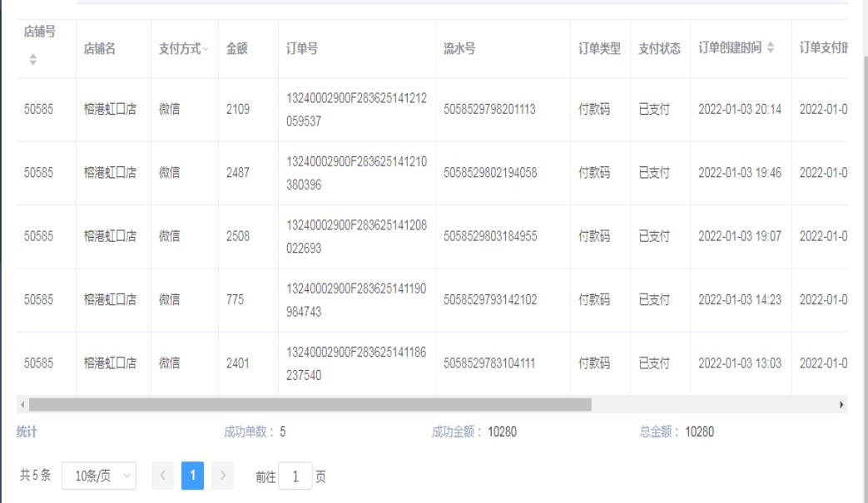Click the 2022-01-03 19:46 creation time cell
Screen dimensions: 868x503
[739, 173]
